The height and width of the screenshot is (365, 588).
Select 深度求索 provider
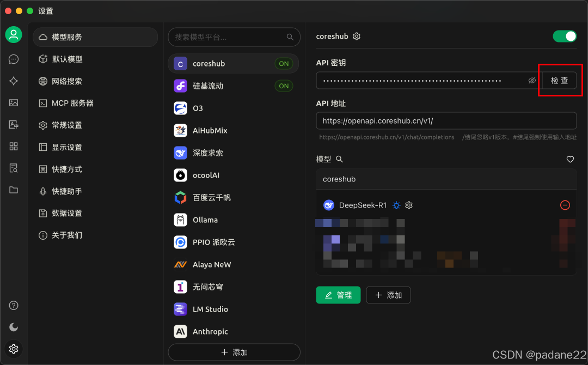click(x=233, y=153)
